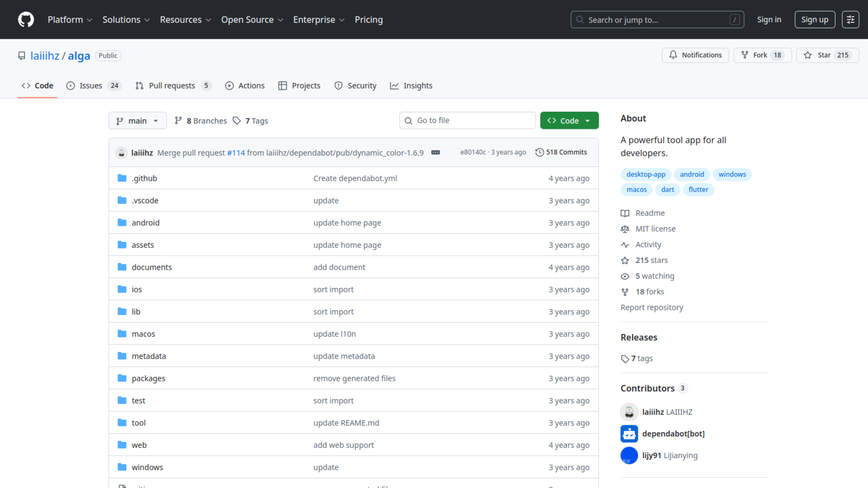The width and height of the screenshot is (868, 488).
Task: Open the Pricing link
Action: pos(368,20)
